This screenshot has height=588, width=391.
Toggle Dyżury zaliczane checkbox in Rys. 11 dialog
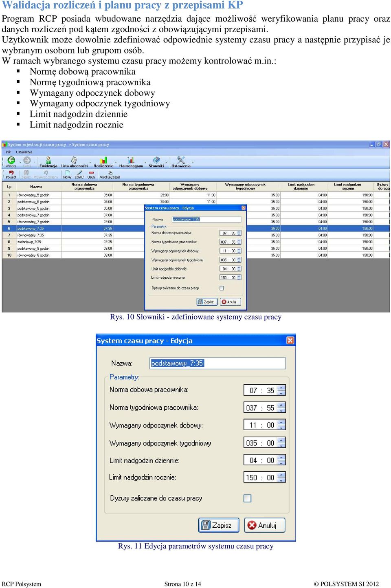[247, 498]
